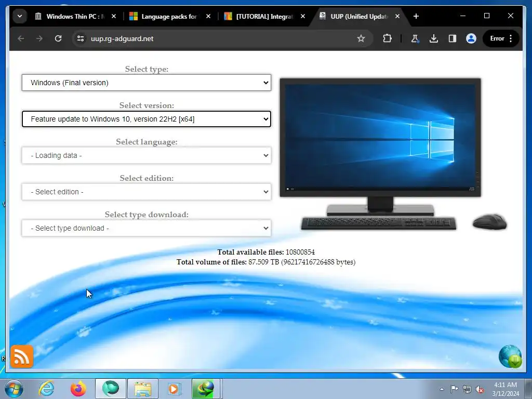The height and width of the screenshot is (399, 532).
Task: Open Windows Explorer from taskbar
Action: pyautogui.click(x=142, y=389)
